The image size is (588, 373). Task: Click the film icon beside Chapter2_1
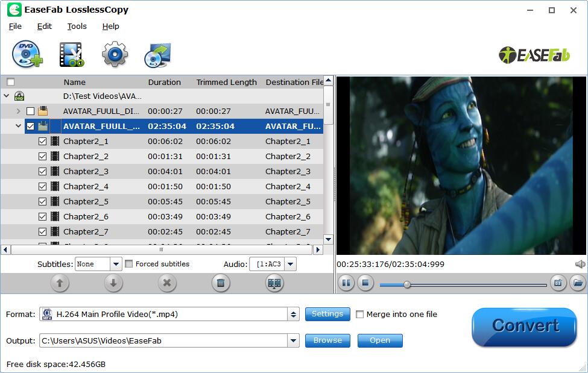(55, 142)
